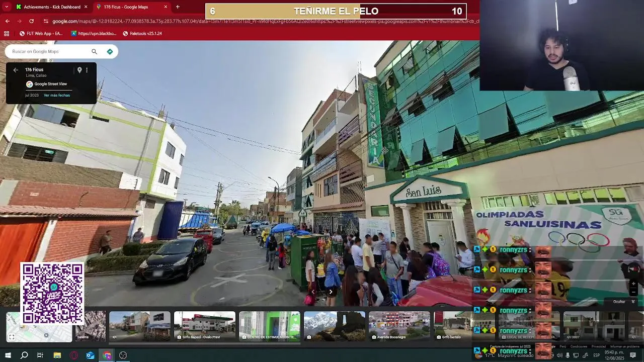Open the upn.blackboard bookmark
Image resolution: width=644 pixels, height=362 pixels.
(94, 33)
